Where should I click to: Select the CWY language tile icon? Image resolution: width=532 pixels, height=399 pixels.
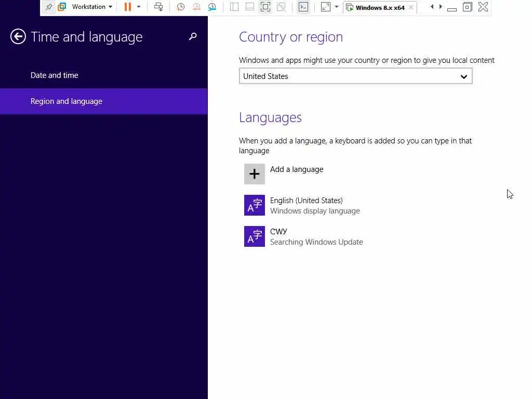(x=255, y=236)
